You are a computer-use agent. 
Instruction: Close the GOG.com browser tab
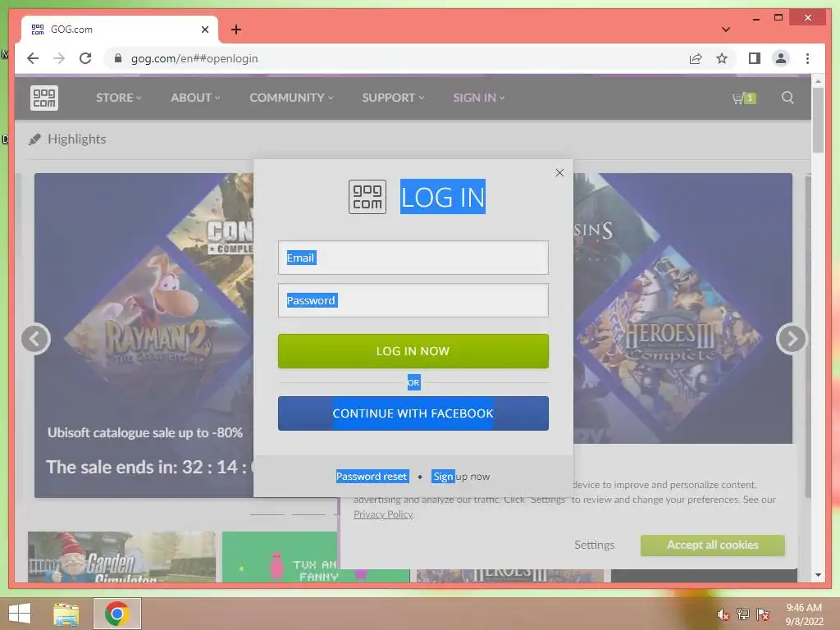click(x=204, y=30)
